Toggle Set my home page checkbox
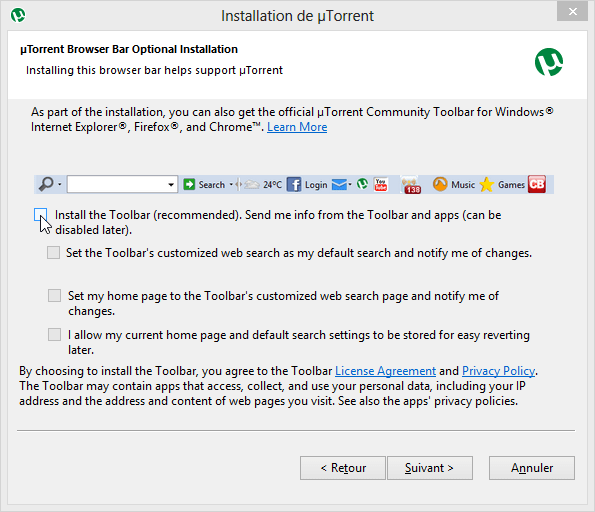The image size is (595, 512). [x=54, y=295]
